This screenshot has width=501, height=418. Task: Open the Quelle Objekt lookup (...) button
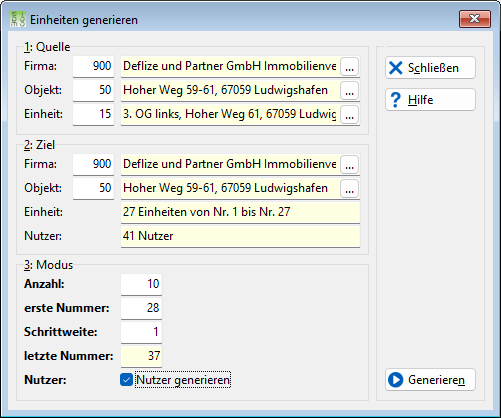pos(349,91)
